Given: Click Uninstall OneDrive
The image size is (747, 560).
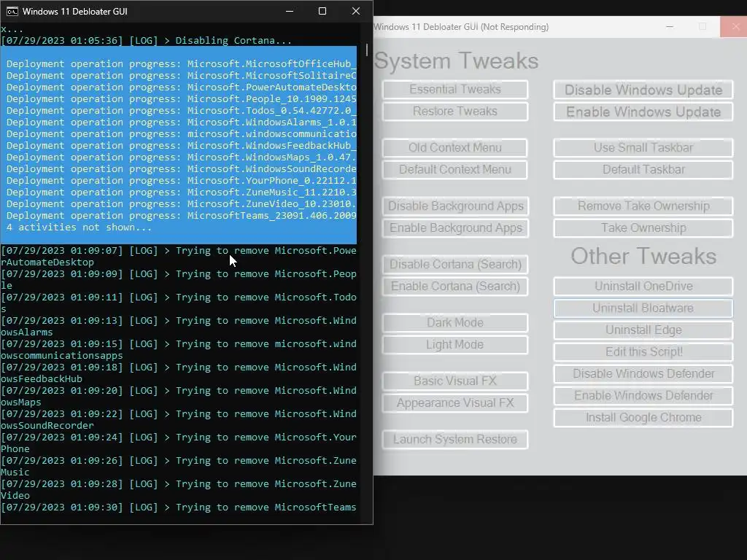Looking at the screenshot, I should [x=643, y=286].
